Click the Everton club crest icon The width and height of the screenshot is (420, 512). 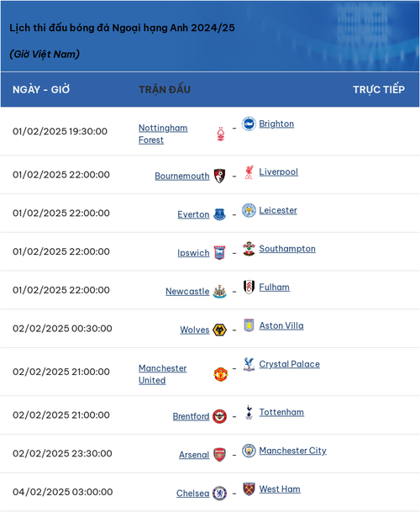(x=219, y=214)
